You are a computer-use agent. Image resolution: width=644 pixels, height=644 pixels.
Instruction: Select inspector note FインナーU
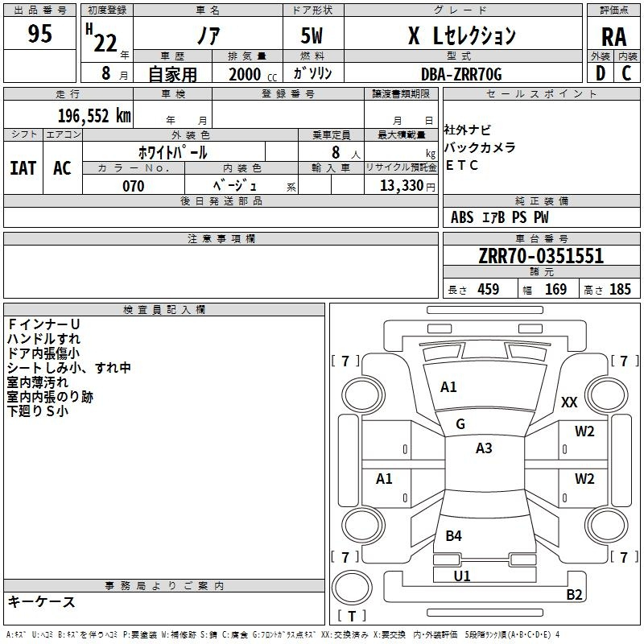point(43,324)
